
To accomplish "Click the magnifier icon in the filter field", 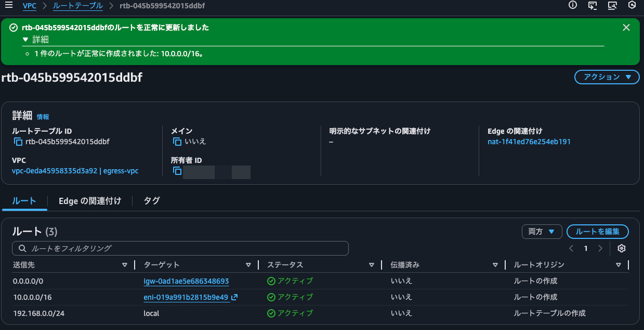I will point(21,248).
